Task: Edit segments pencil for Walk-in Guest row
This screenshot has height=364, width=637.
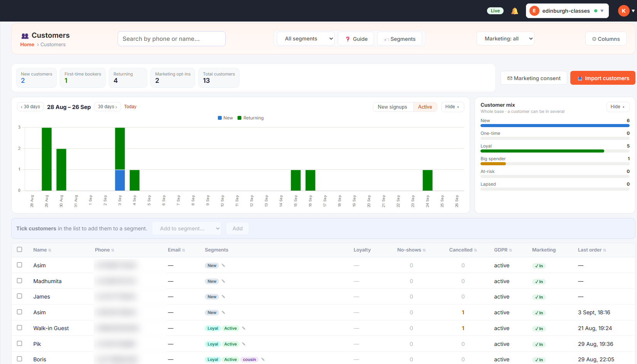Action: point(244,328)
